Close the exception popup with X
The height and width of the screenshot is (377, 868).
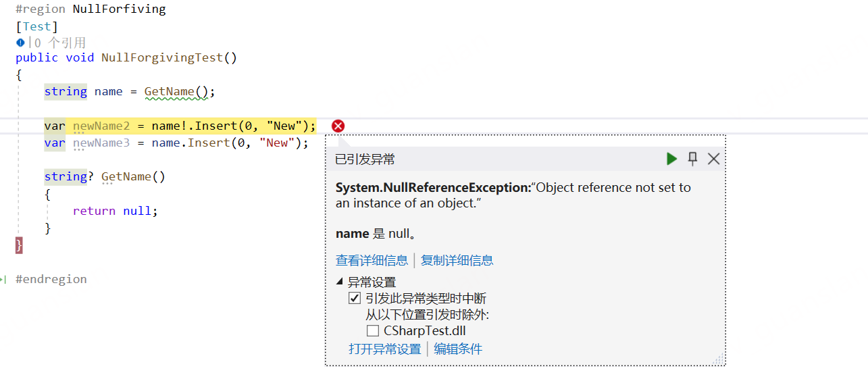tap(713, 159)
